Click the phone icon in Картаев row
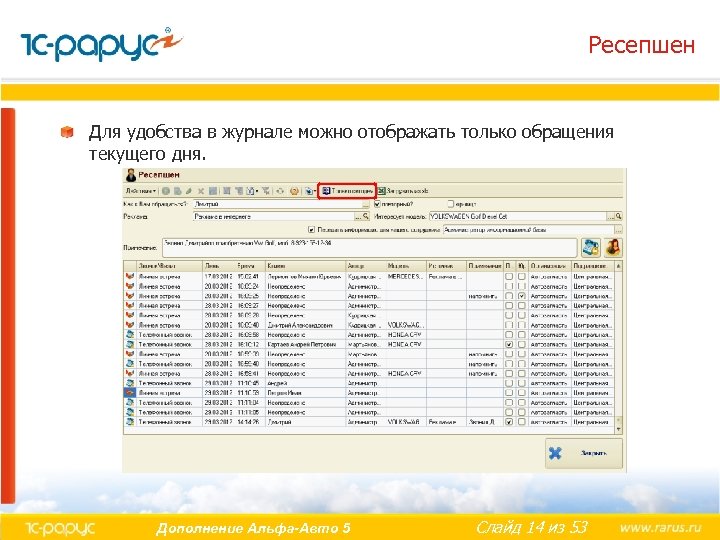The height and width of the screenshot is (540, 720). click(130, 344)
